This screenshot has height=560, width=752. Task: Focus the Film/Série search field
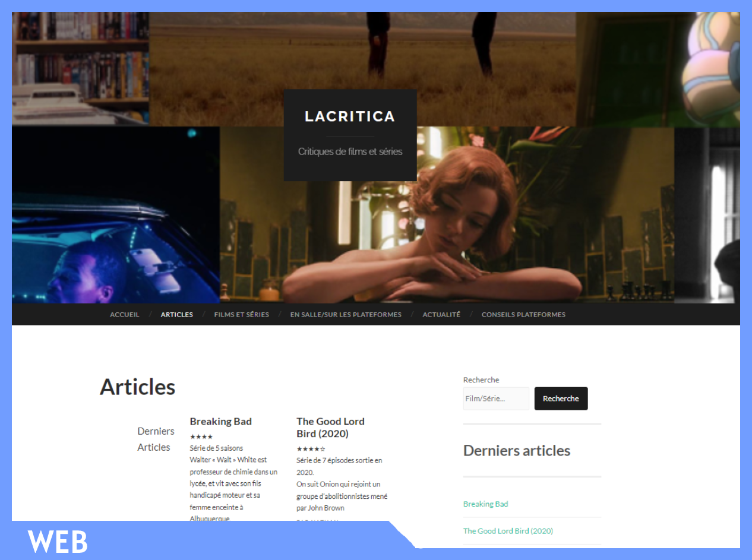(496, 398)
